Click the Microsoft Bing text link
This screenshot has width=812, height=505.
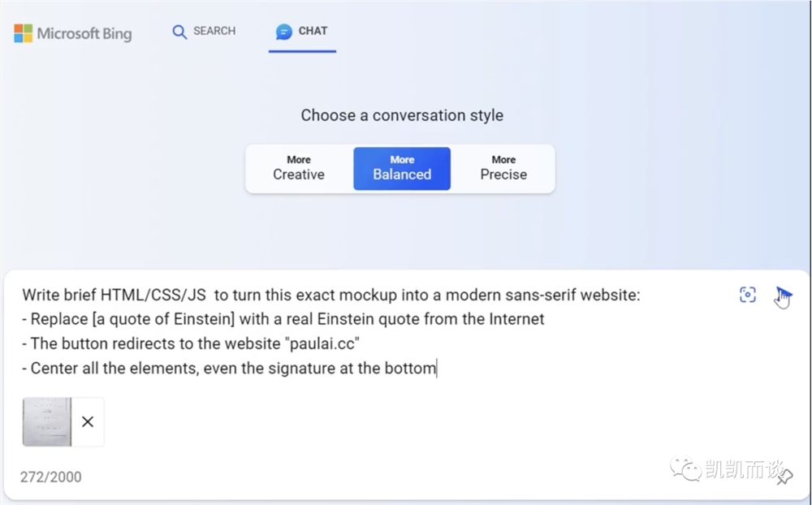(x=84, y=33)
